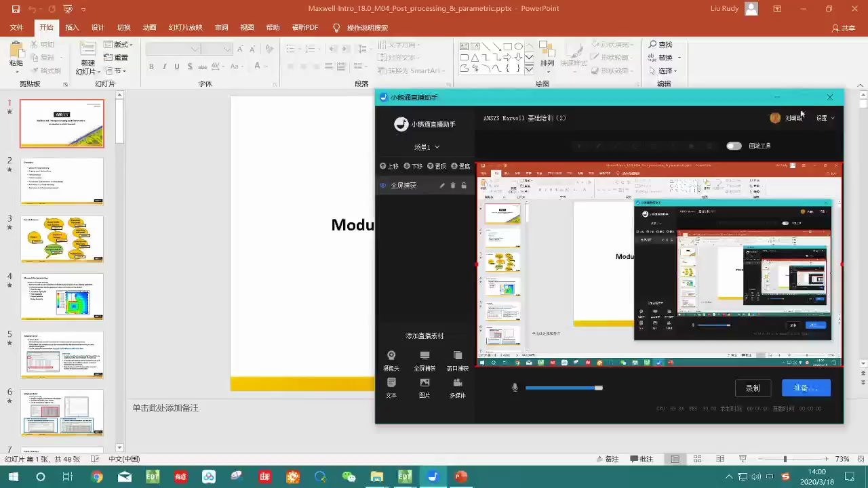Toggle Comments (批注) pane in status bar
Viewport: 868px width, 488px height.
click(641, 459)
